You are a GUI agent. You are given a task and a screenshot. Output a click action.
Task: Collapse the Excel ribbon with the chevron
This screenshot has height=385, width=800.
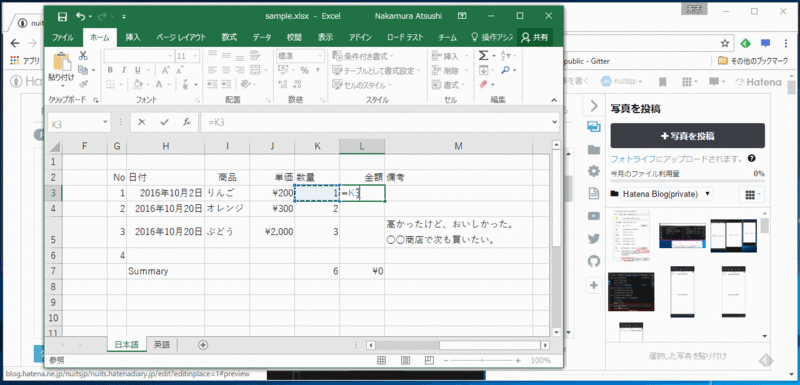(555, 100)
